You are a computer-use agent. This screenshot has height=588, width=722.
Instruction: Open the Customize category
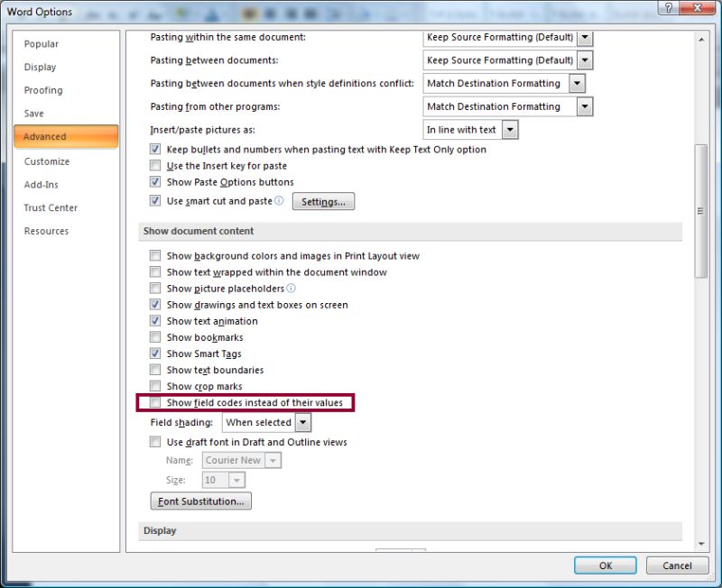coord(66,161)
